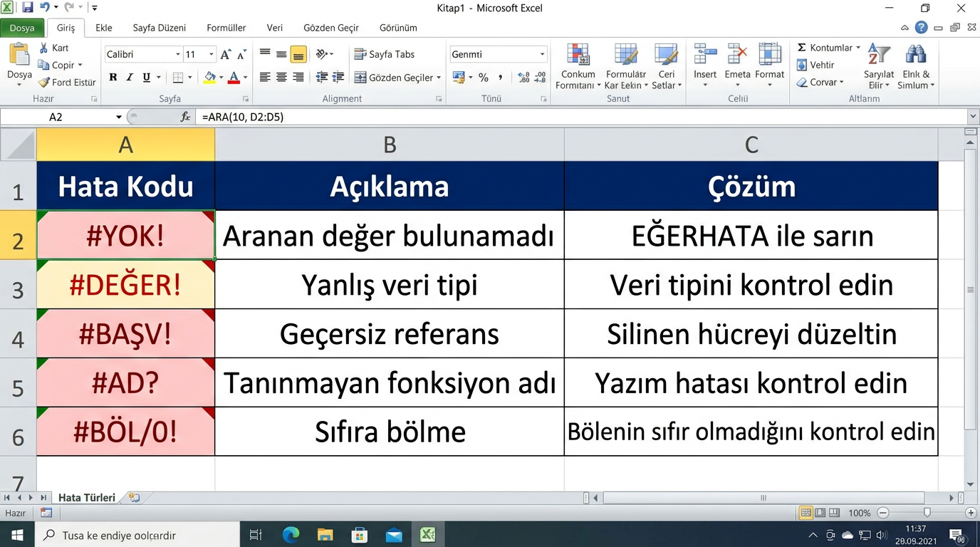This screenshot has height=547, width=980.
Task: Switch to the Veri ribbon tab
Action: pyautogui.click(x=274, y=28)
